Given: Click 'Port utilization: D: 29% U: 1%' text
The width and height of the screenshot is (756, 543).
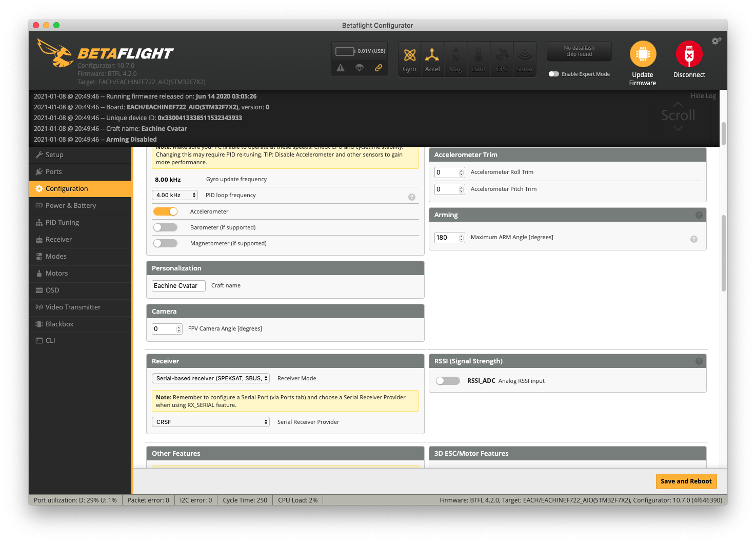Looking at the screenshot, I should click(x=75, y=500).
